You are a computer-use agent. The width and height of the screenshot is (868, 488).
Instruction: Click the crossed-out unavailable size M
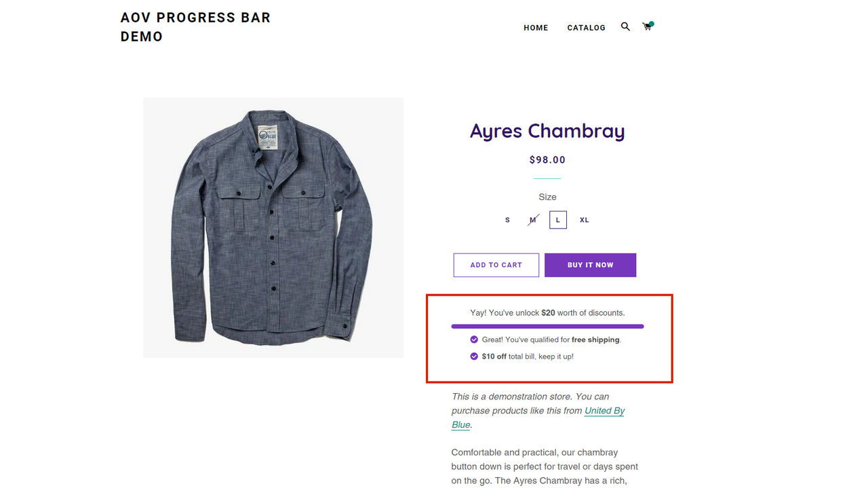tap(532, 220)
